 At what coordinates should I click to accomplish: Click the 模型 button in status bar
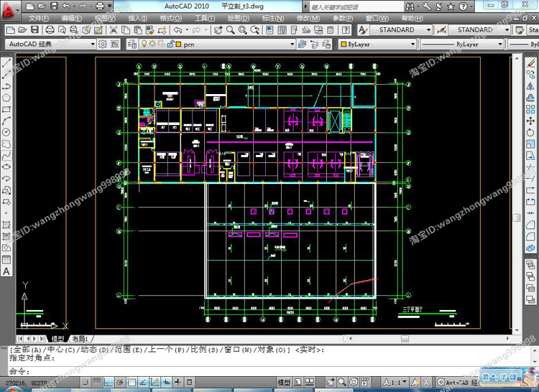(284, 382)
